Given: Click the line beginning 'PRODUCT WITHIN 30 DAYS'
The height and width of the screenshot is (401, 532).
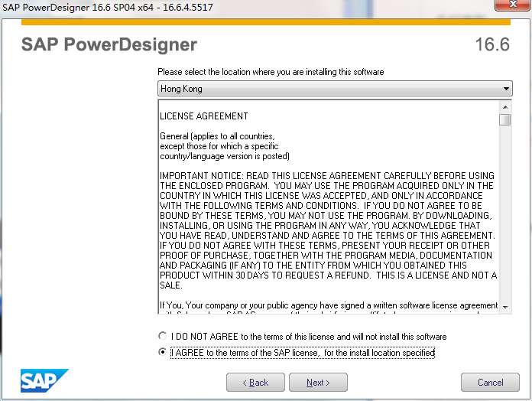Looking at the screenshot, I should coord(329,275).
